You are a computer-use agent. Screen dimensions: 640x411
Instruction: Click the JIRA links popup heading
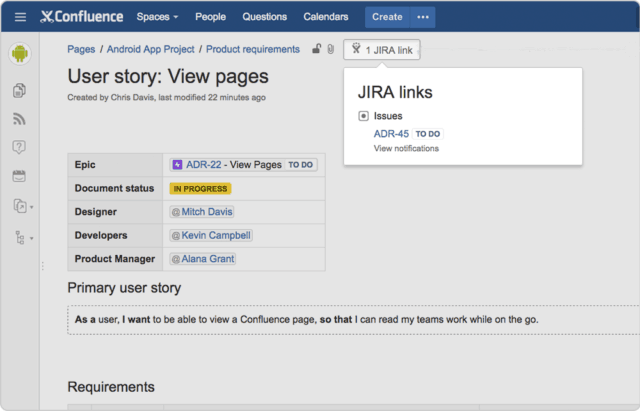(x=395, y=92)
